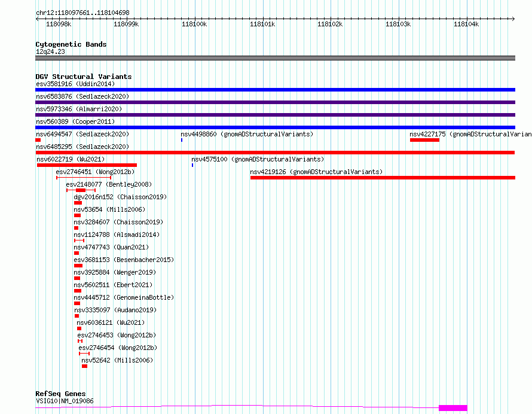Open nsv4219126 gnomAD variant label
This screenshot has width=532, height=414.
(x=316, y=172)
